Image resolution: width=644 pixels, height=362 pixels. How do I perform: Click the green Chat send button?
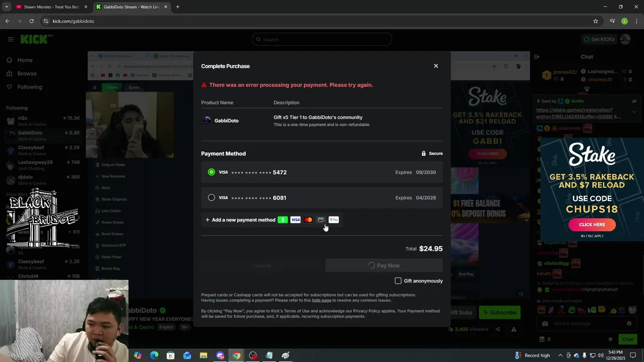click(627, 339)
